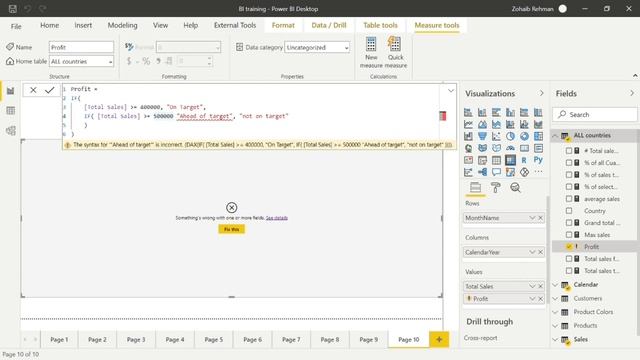Select the Line chart visual
Screen dimensions: 640x360
pyautogui.click(x=468, y=124)
